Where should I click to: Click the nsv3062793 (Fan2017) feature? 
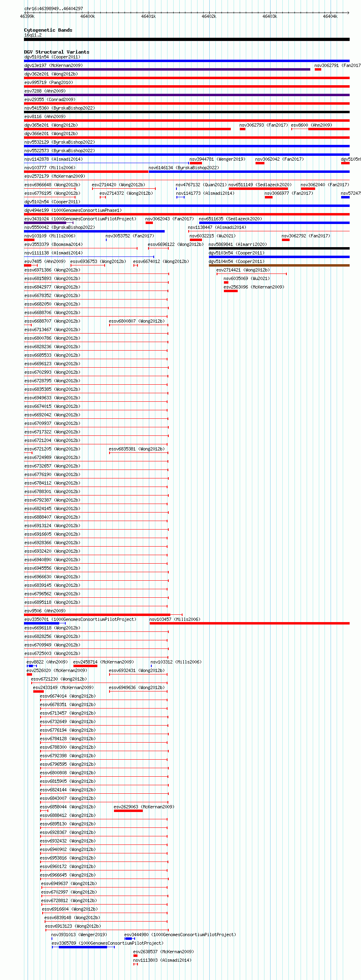point(243,129)
